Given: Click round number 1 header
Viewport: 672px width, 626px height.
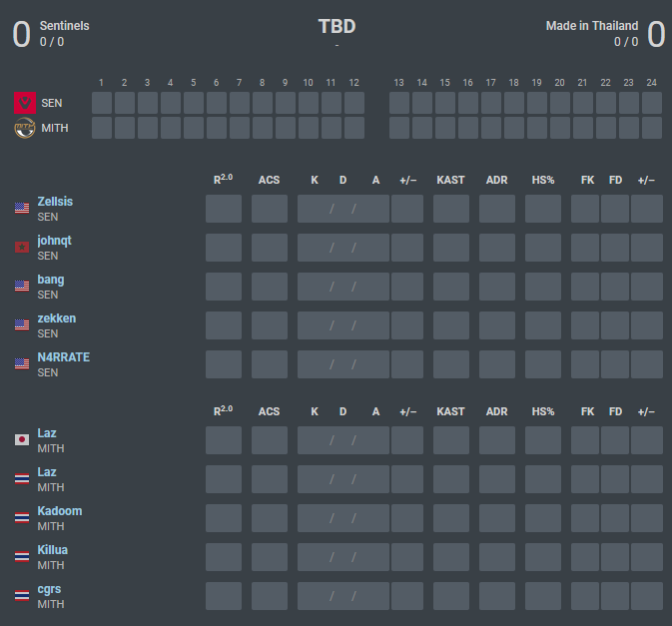Looking at the screenshot, I should click(101, 83).
